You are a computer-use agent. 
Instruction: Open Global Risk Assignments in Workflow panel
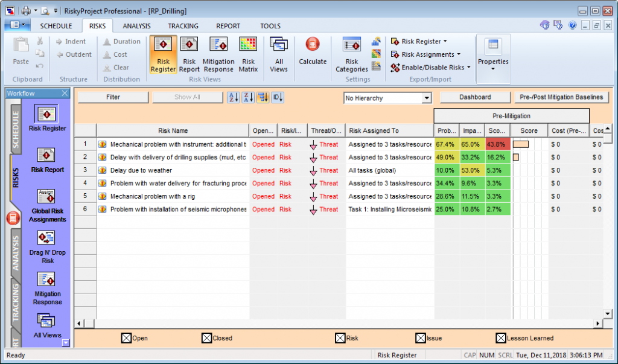[x=47, y=205]
